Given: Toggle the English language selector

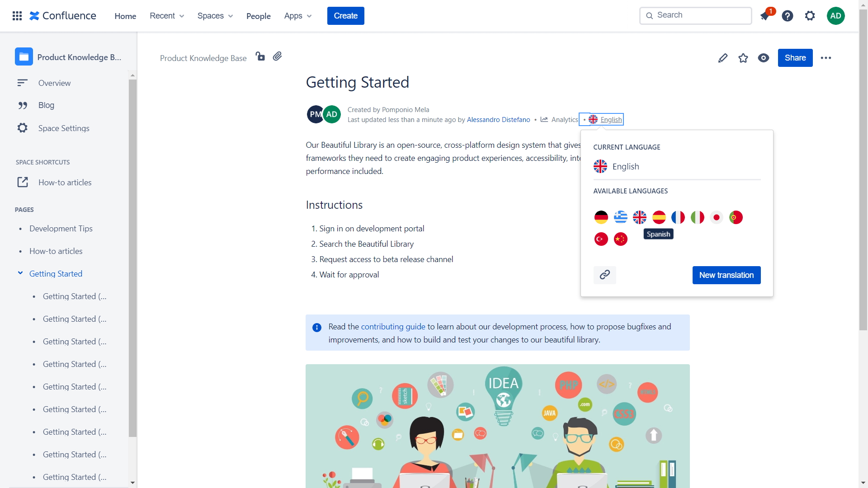Looking at the screenshot, I should tap(605, 119).
